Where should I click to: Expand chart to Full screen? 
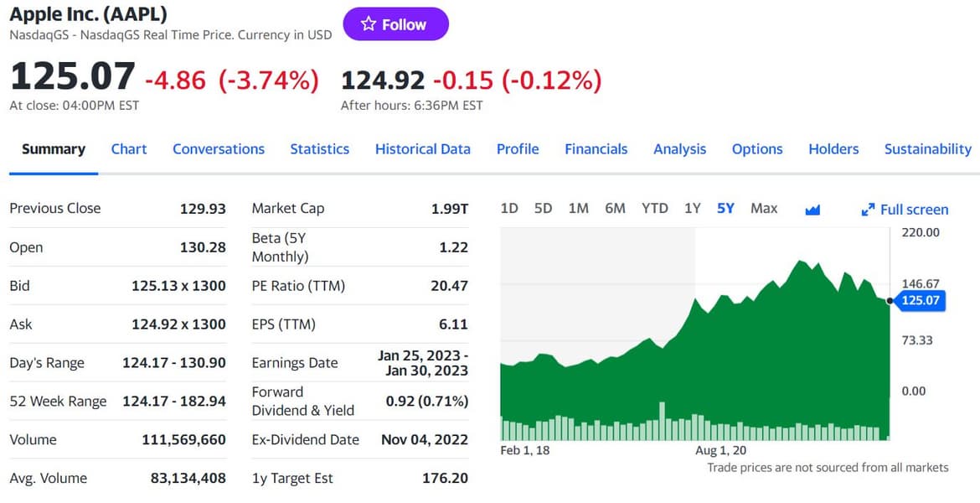pos(905,210)
